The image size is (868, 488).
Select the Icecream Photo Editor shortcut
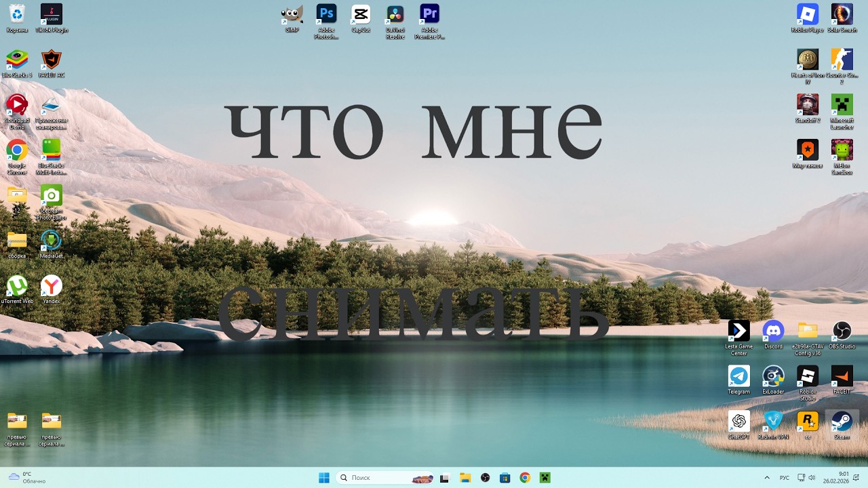(x=52, y=202)
